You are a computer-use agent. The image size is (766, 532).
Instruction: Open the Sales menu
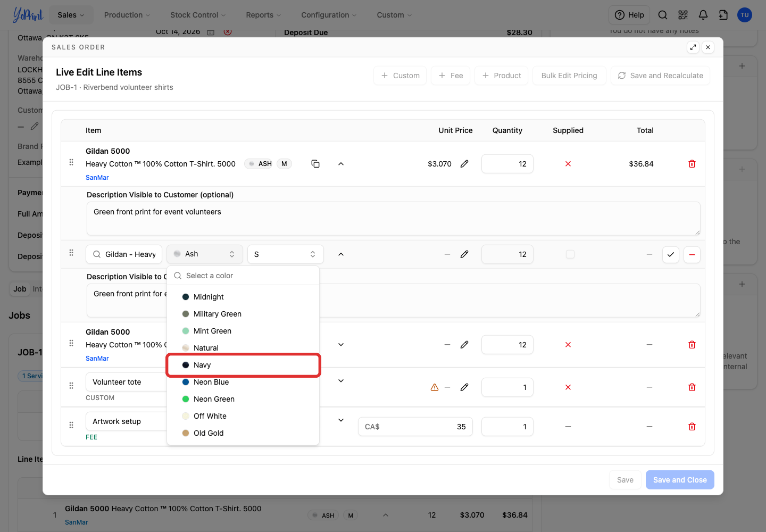tap(71, 15)
